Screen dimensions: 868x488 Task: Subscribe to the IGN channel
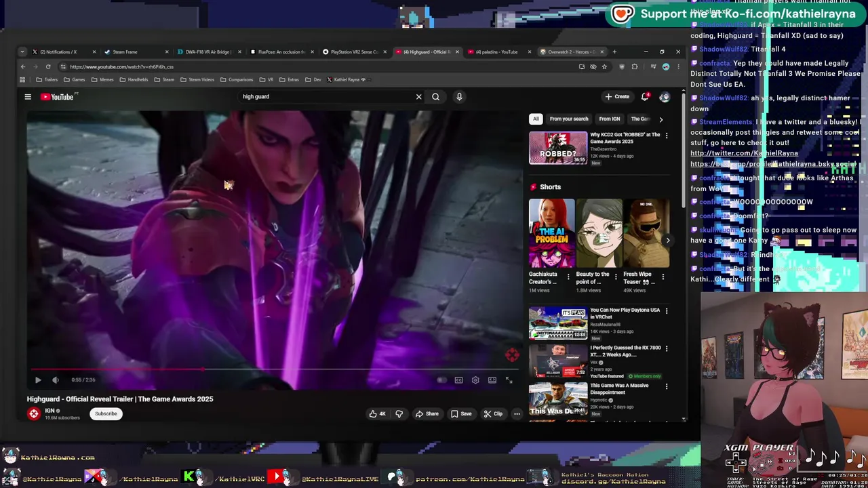tap(106, 413)
